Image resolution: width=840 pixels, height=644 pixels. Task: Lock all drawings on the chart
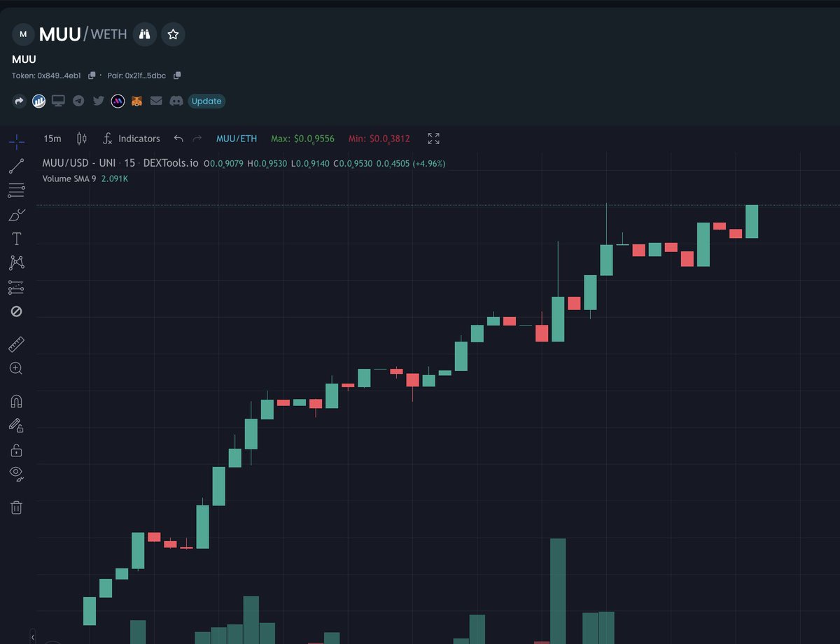[x=17, y=449]
